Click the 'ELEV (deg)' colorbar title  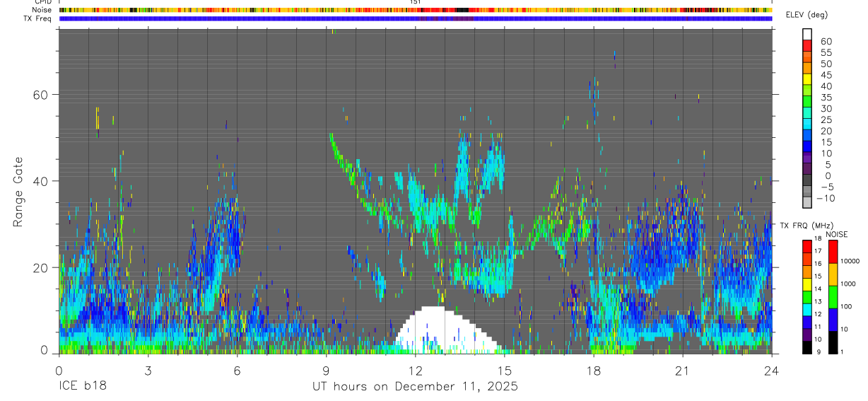click(x=807, y=15)
